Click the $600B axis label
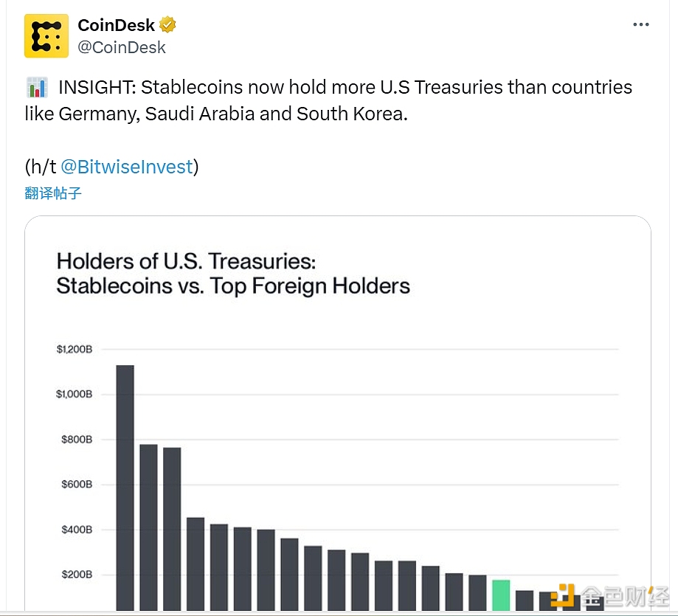The height and width of the screenshot is (616, 678). [x=77, y=485]
